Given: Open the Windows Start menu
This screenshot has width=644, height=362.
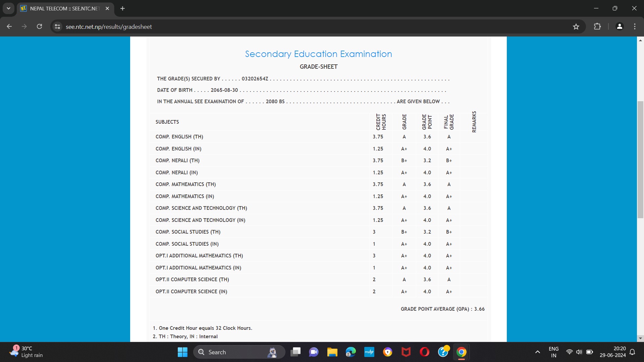Looking at the screenshot, I should tap(182, 352).
